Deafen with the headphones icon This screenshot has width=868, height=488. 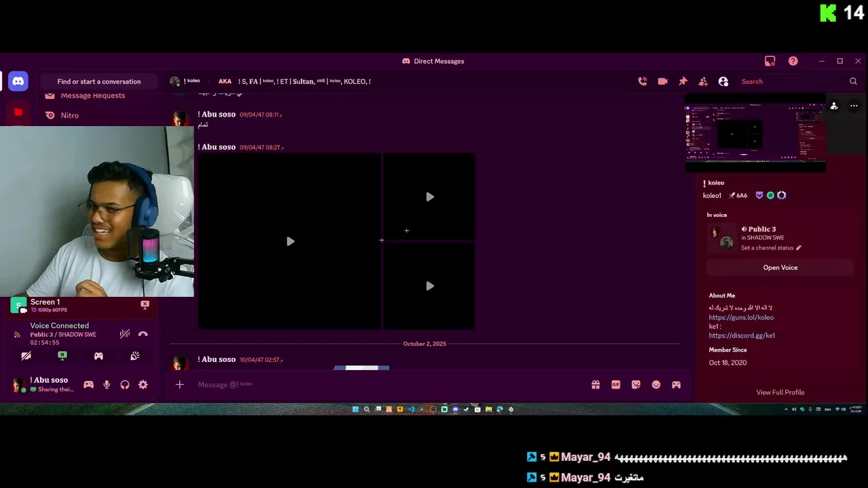tap(125, 384)
